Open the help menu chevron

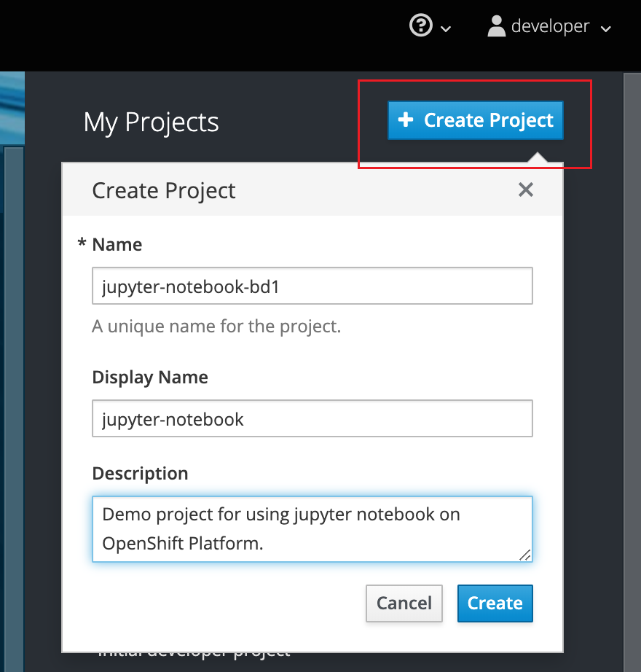pos(444,29)
